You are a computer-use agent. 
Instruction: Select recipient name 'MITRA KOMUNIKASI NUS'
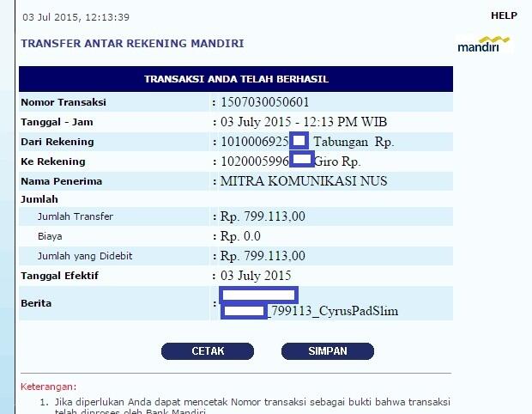pos(304,181)
